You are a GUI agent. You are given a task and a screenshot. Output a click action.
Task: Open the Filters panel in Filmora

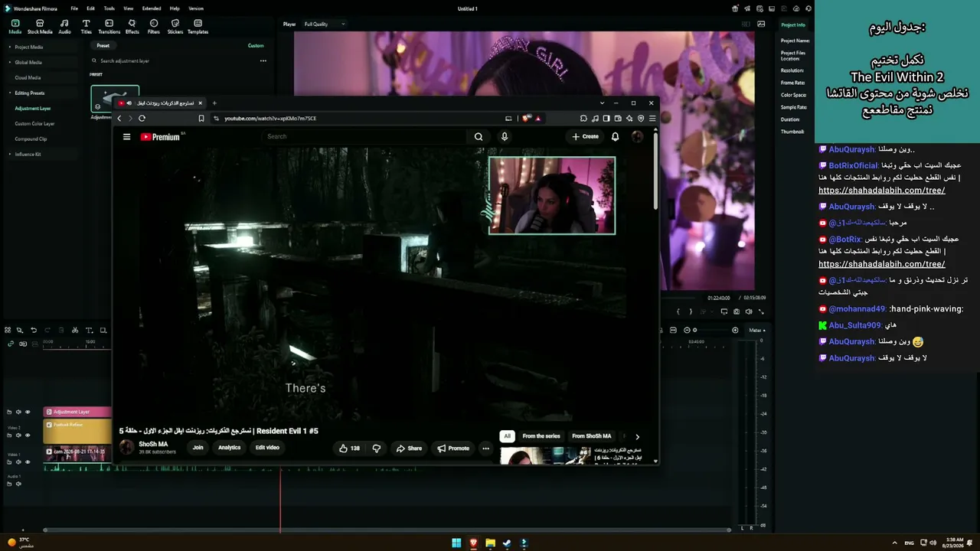[x=154, y=27]
